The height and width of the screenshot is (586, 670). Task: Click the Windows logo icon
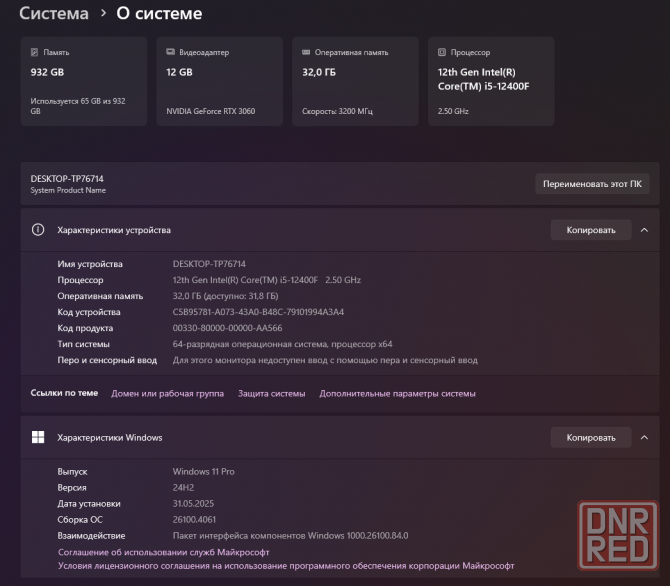(38, 437)
